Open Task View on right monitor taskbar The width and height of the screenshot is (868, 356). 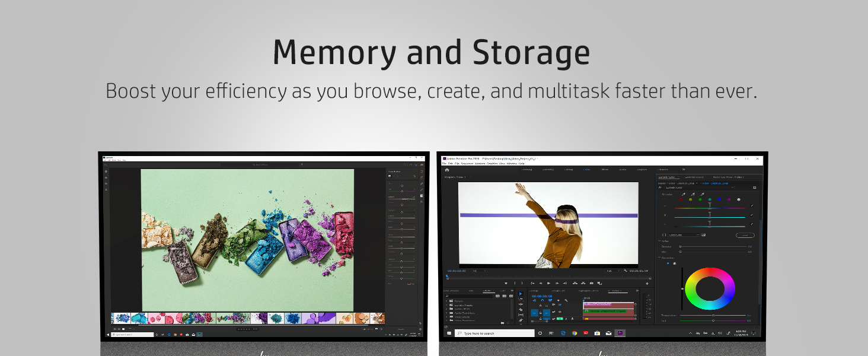(x=551, y=333)
